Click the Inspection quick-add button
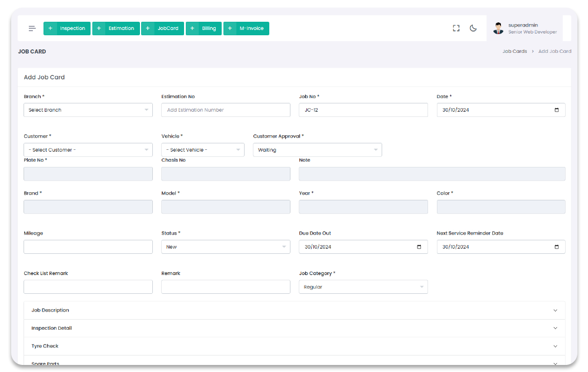The height and width of the screenshot is (372, 588). pyautogui.click(x=67, y=28)
